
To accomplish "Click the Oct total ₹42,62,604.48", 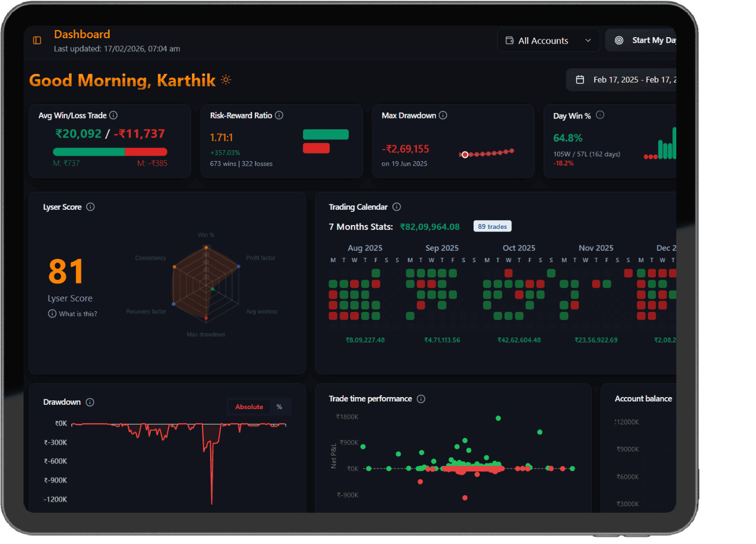I will [x=519, y=340].
